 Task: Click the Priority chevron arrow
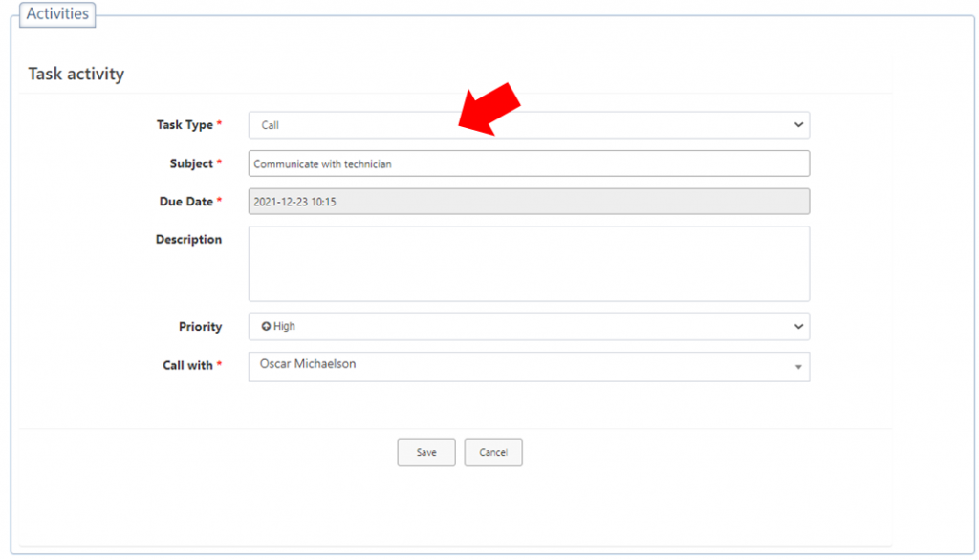(798, 327)
